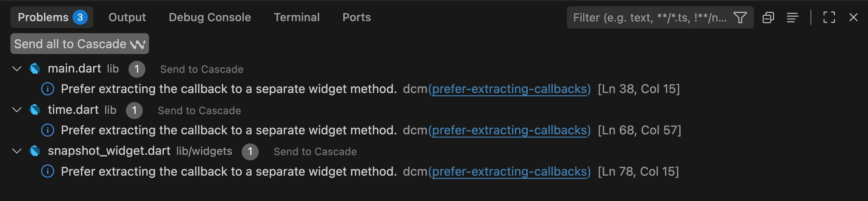Collapse the time.dart problems group

pos(17,110)
